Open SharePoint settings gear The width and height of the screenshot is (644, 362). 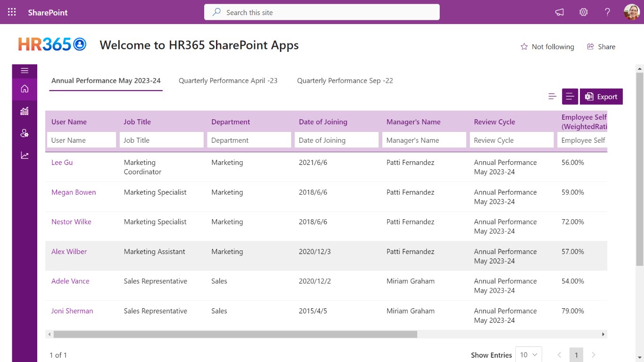tap(584, 12)
